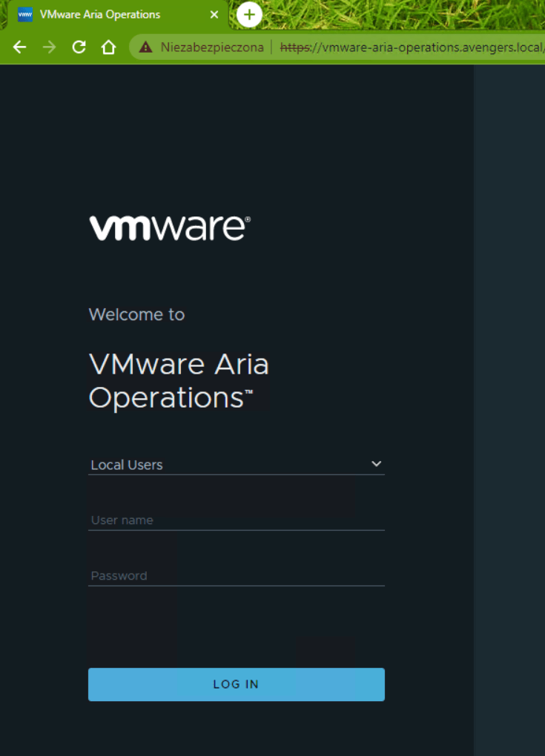545x756 pixels.
Task: Go back using the browser back arrow
Action: [20, 47]
